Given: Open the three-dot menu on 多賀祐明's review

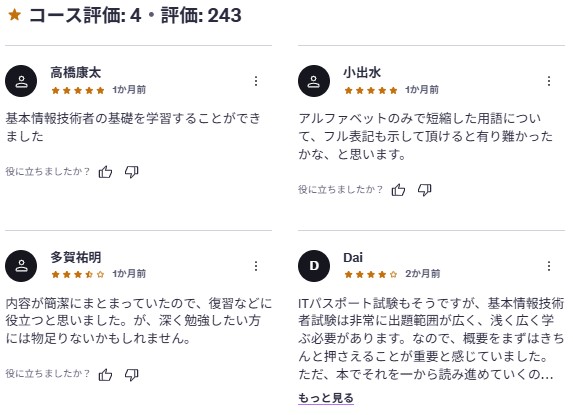Looking at the screenshot, I should point(256,266).
